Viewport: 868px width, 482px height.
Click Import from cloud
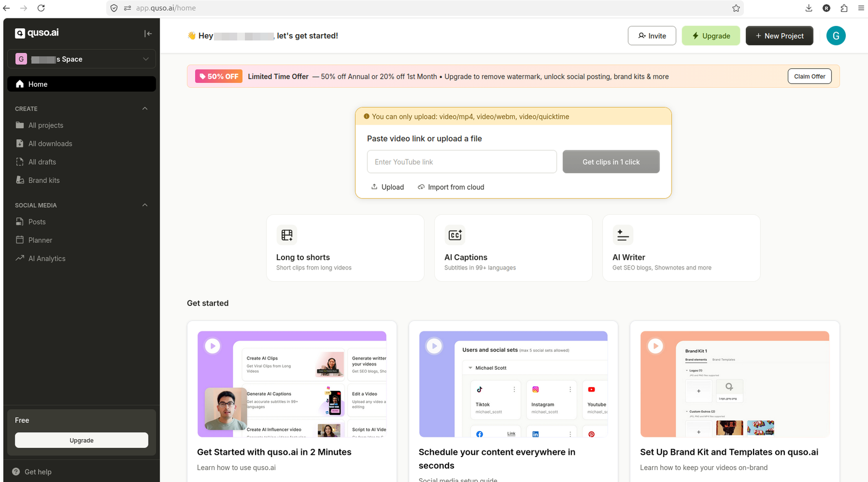click(x=451, y=187)
